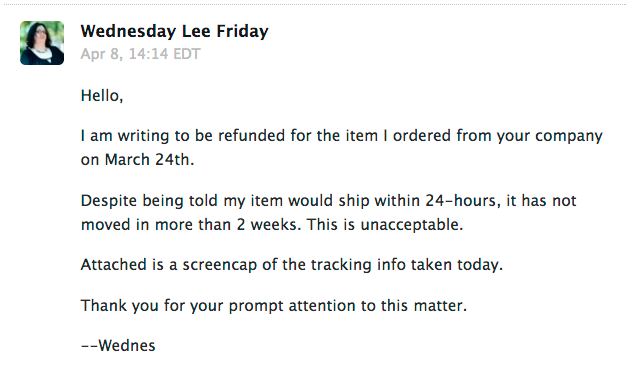
Task: Click the dotted separator line above message
Action: 314,4
